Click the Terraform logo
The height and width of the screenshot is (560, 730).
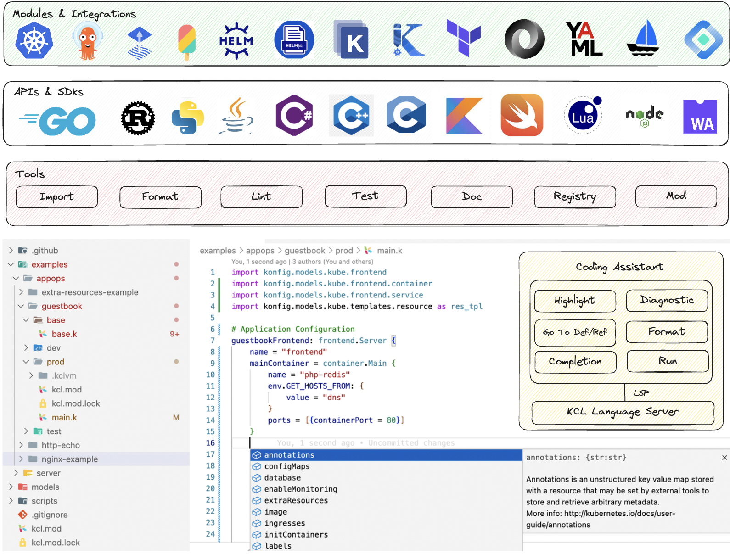464,38
